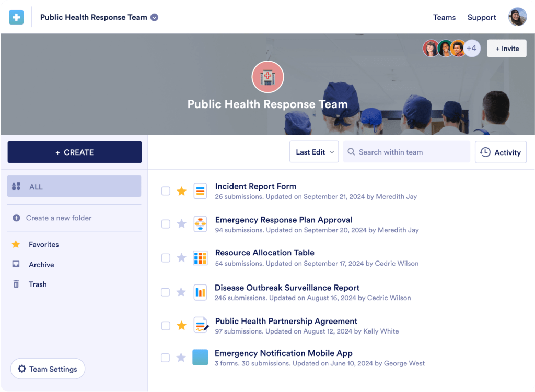The image size is (535, 392).
Task: Unfavorite the Public Health Partnership Agreement star
Action: pos(181,325)
